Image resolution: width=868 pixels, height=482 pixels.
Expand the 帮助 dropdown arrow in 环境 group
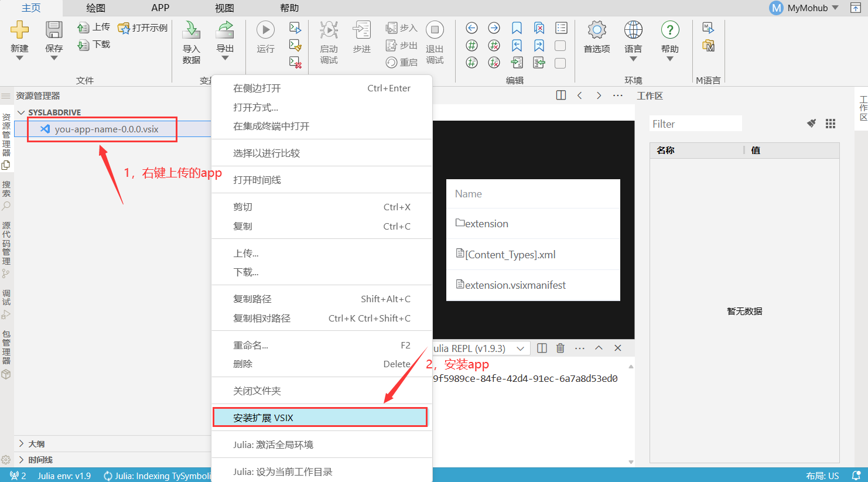pyautogui.click(x=670, y=59)
